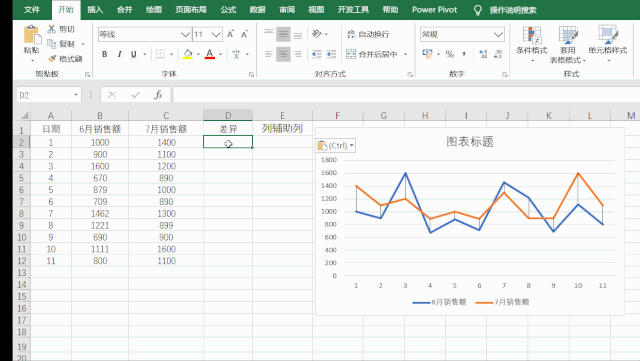Apply the yellow fill color

tap(188, 54)
